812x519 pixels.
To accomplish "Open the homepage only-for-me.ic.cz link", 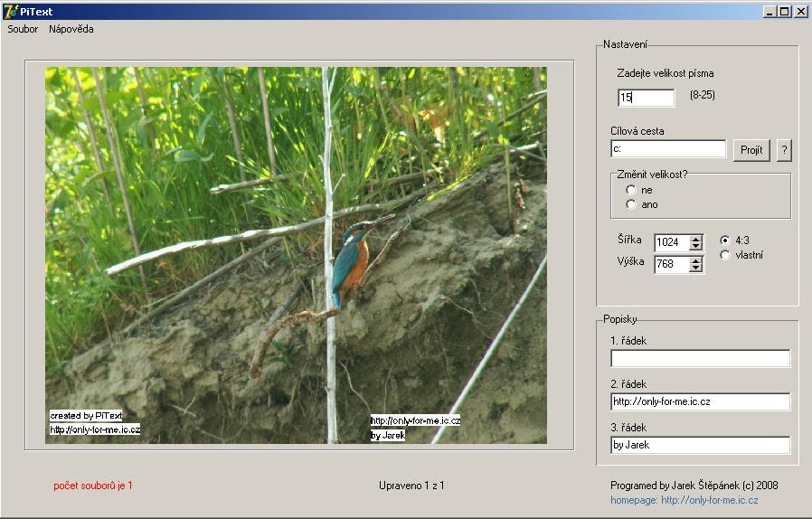I will click(685, 500).
